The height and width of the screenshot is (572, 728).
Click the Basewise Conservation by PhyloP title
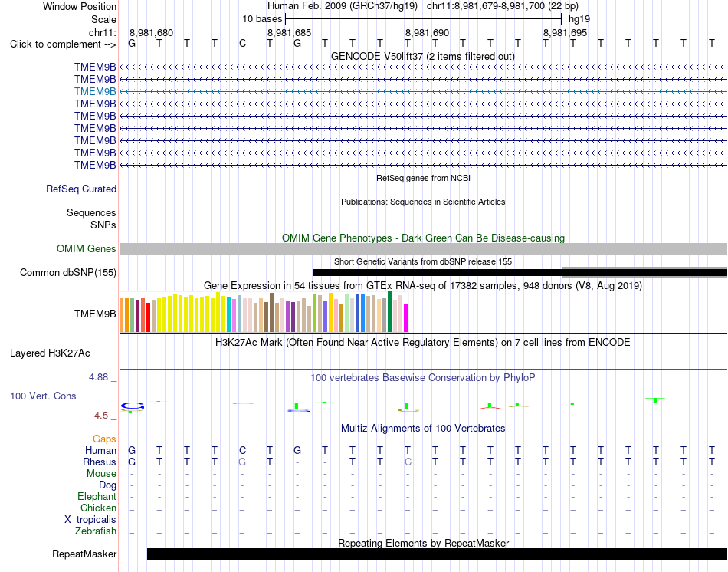(423, 378)
